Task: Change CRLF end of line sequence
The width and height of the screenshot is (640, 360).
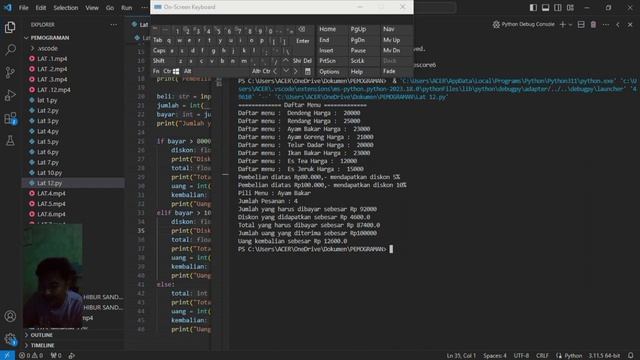Action: (542, 356)
